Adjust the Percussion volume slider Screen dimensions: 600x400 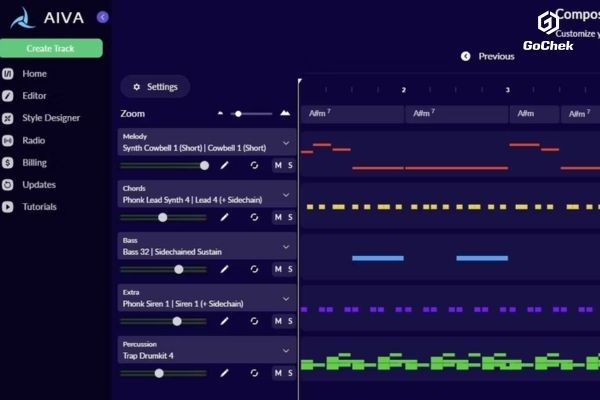(164, 373)
